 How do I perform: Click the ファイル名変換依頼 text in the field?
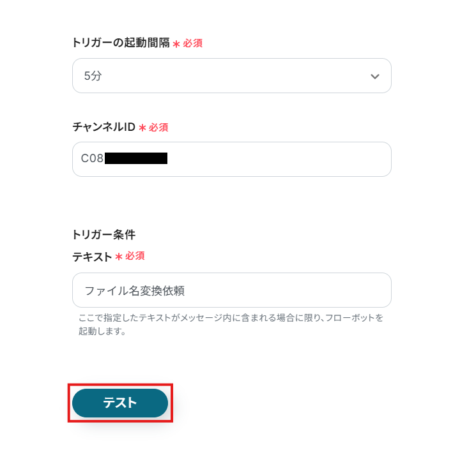(134, 290)
